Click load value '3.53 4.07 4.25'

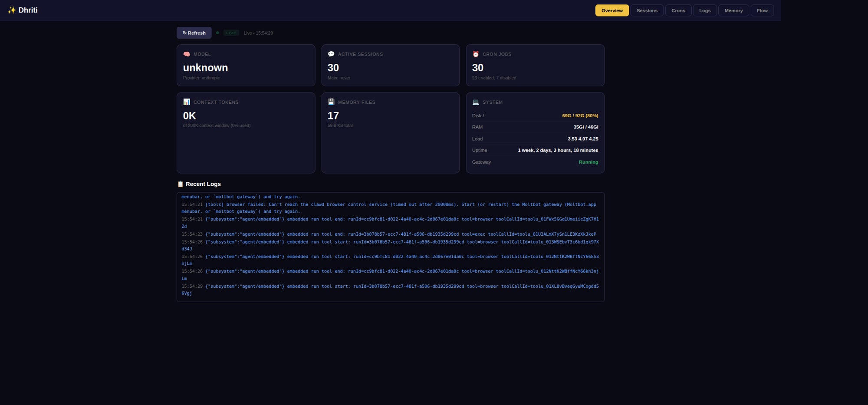pos(583,139)
